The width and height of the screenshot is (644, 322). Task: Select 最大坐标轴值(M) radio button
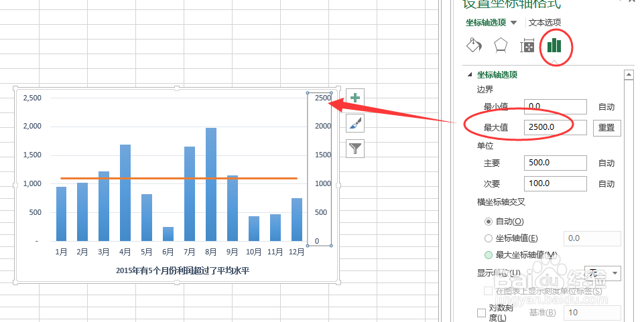(489, 255)
